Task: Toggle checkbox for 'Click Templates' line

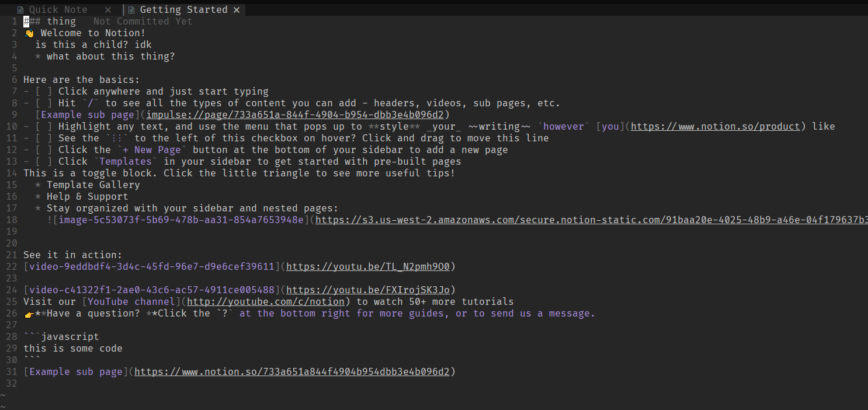Action: (44, 162)
